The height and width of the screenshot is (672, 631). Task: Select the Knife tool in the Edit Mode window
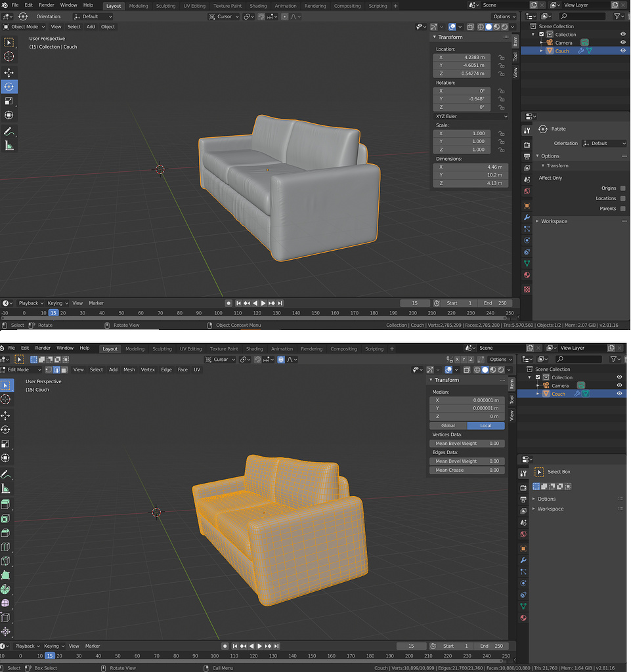coord(5,561)
